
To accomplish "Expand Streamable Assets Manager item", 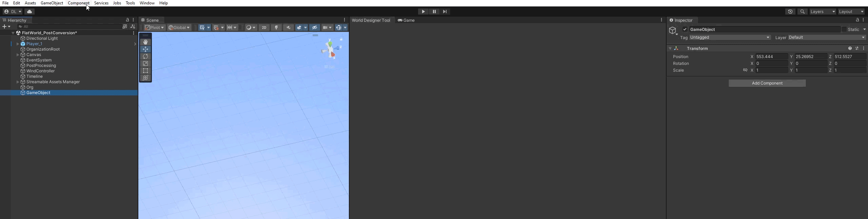I will point(18,82).
